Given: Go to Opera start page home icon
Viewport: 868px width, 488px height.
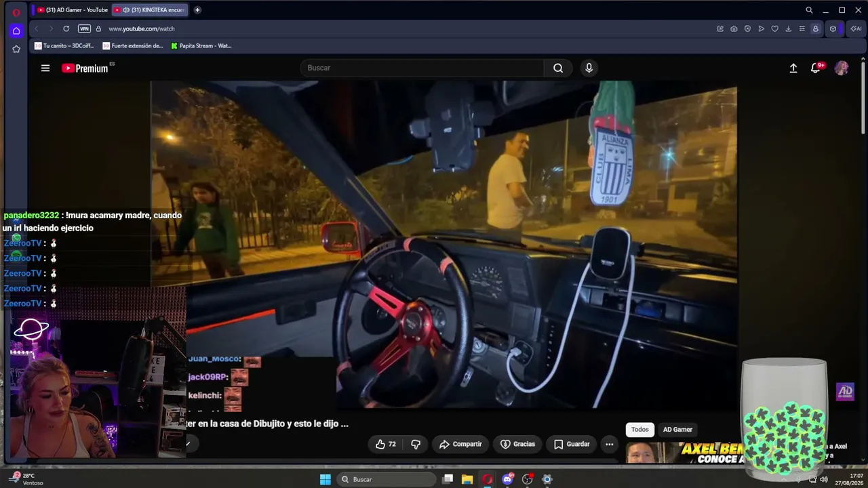Looking at the screenshot, I should (x=16, y=30).
